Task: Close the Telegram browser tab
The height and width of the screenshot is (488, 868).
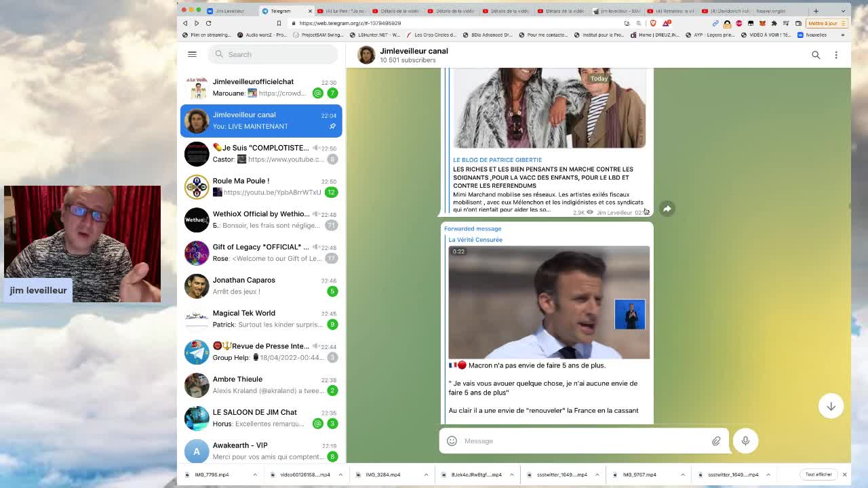Action: tap(310, 11)
